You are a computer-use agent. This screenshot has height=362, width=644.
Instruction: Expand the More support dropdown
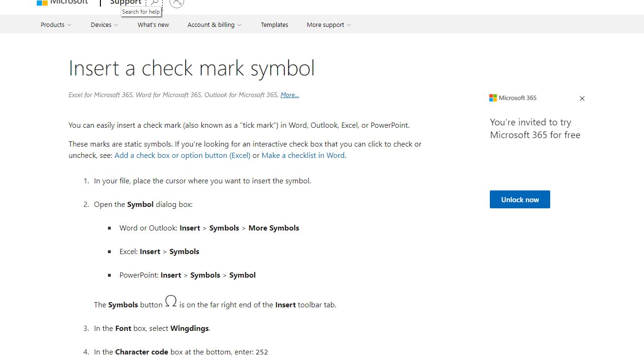[329, 25]
